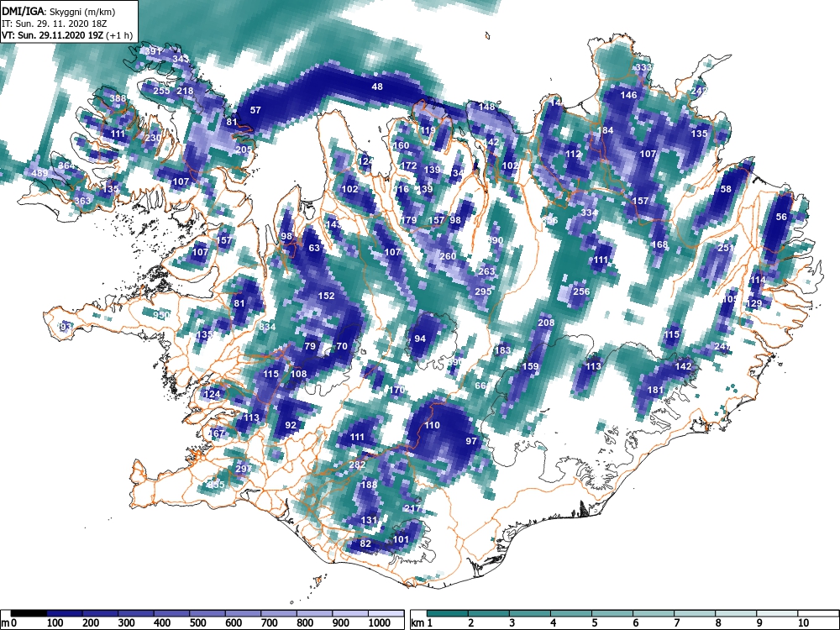Image resolution: width=840 pixels, height=630 pixels.
Task: Click visibility value '489' on map
Action: click(39, 173)
